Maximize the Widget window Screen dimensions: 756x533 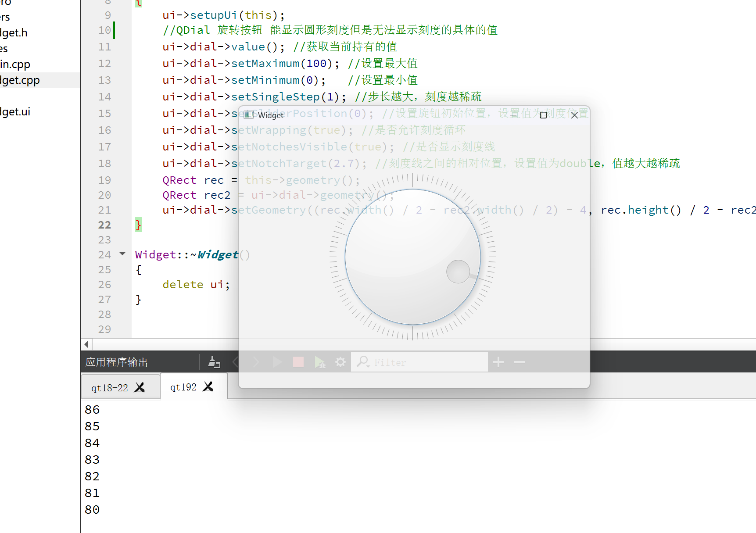pos(543,115)
